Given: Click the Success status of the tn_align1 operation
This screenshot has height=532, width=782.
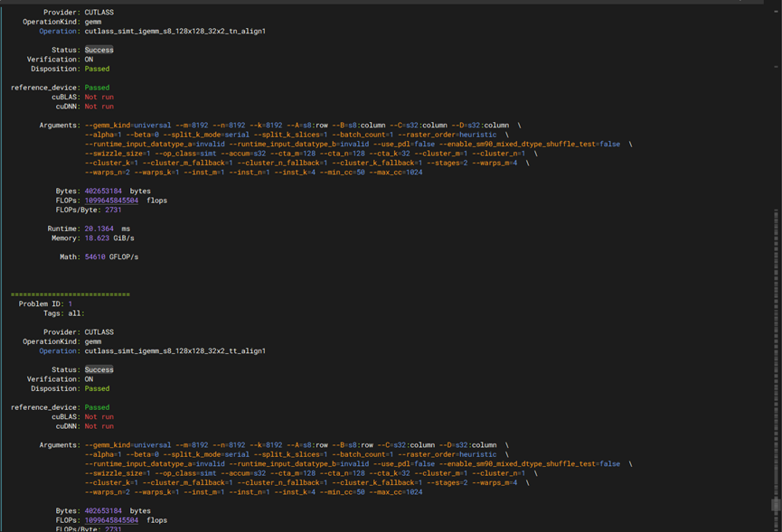Looking at the screenshot, I should point(99,50).
